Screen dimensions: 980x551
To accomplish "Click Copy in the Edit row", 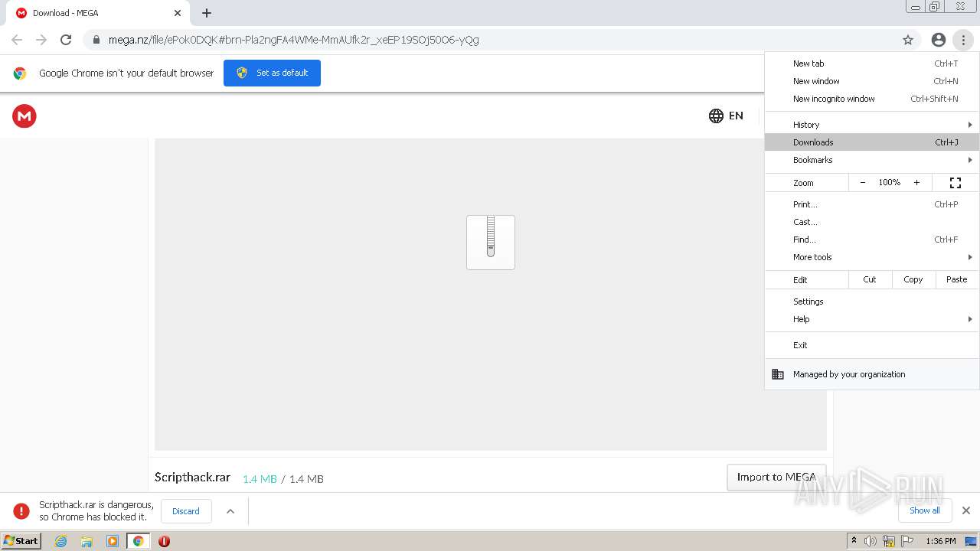I will 913,279.
